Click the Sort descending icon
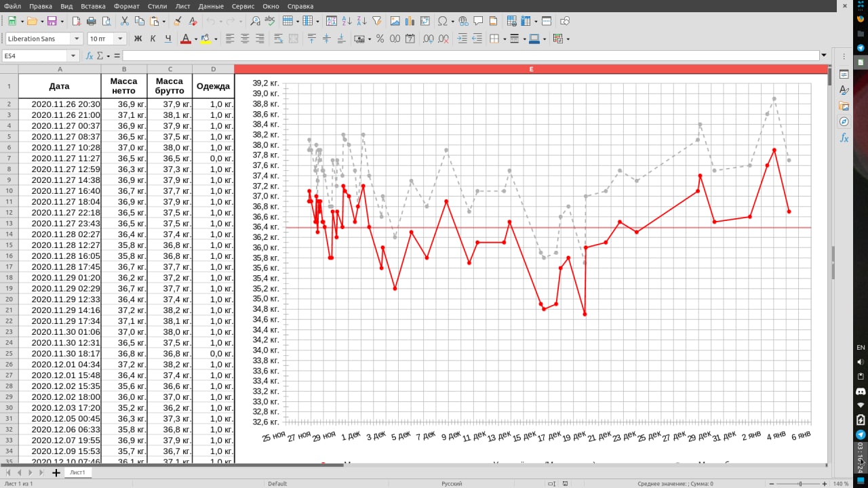The height and width of the screenshot is (488, 868). [x=361, y=21]
